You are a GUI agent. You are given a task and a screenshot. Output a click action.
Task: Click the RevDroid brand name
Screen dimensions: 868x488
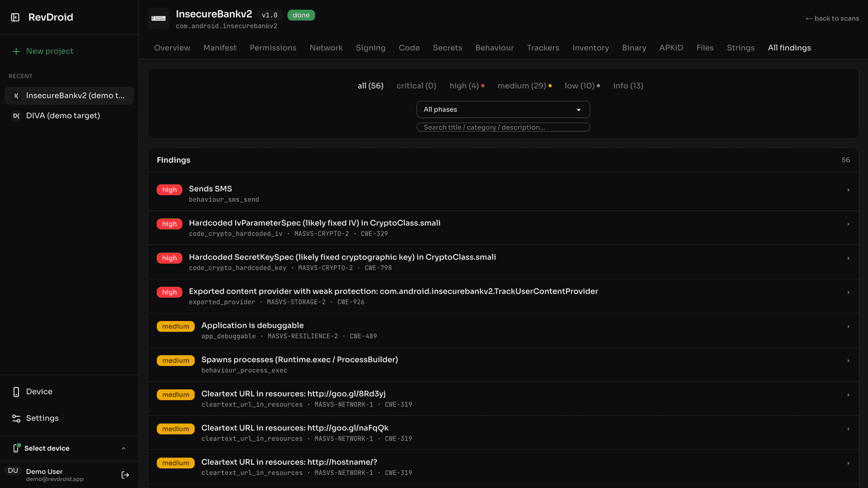click(51, 18)
